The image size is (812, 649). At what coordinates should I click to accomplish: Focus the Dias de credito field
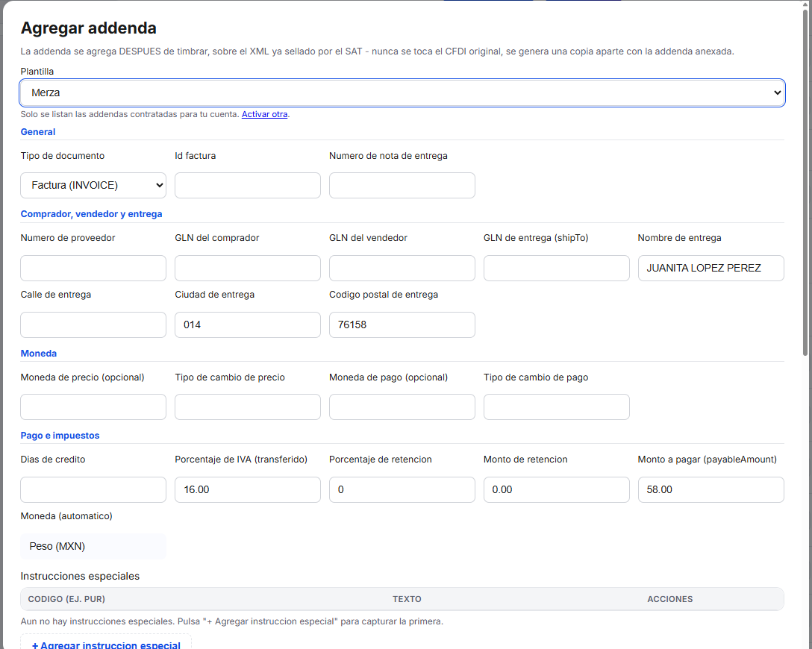[93, 489]
